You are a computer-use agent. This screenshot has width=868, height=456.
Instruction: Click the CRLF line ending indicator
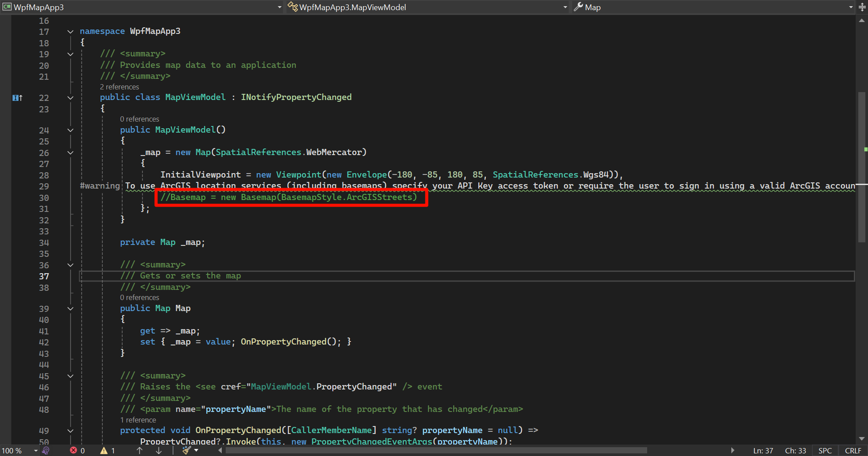click(853, 451)
